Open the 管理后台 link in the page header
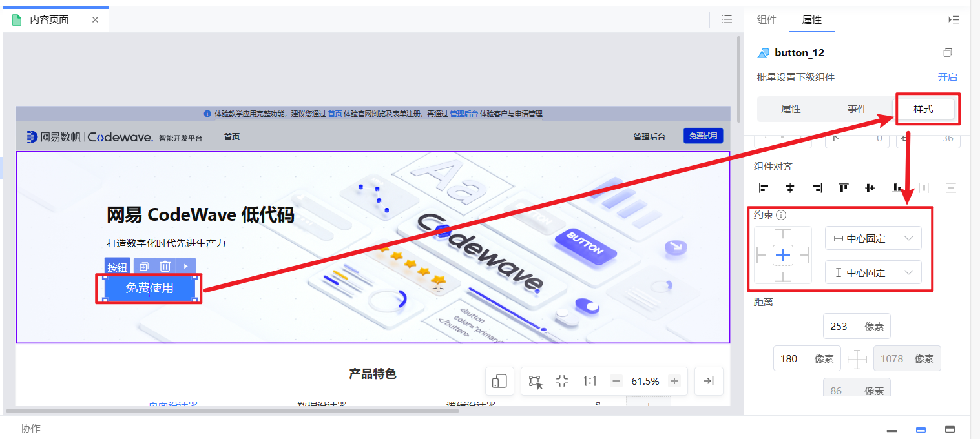Image resolution: width=980 pixels, height=439 pixels. tap(649, 136)
